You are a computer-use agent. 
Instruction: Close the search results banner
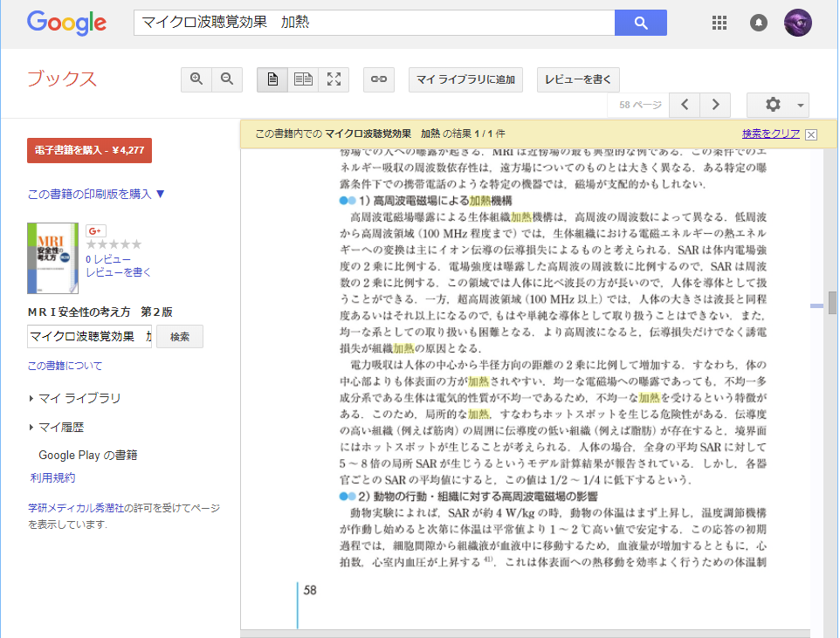[x=811, y=134]
